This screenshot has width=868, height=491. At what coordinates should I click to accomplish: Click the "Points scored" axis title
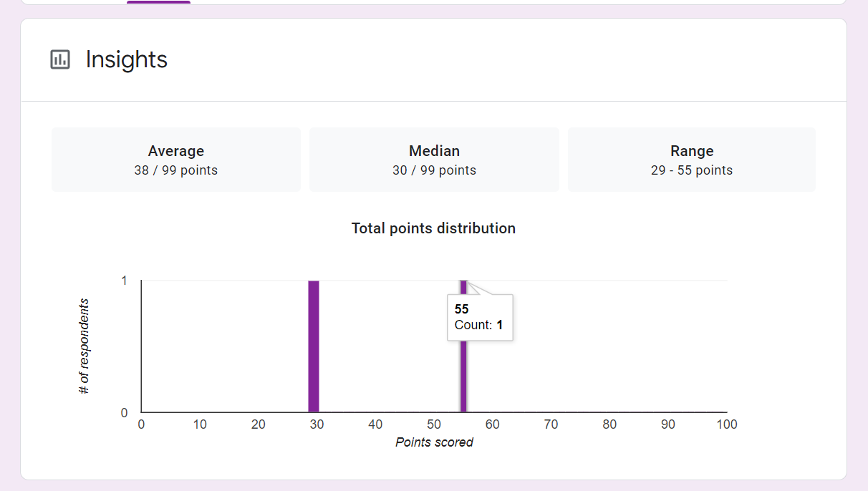tap(434, 442)
